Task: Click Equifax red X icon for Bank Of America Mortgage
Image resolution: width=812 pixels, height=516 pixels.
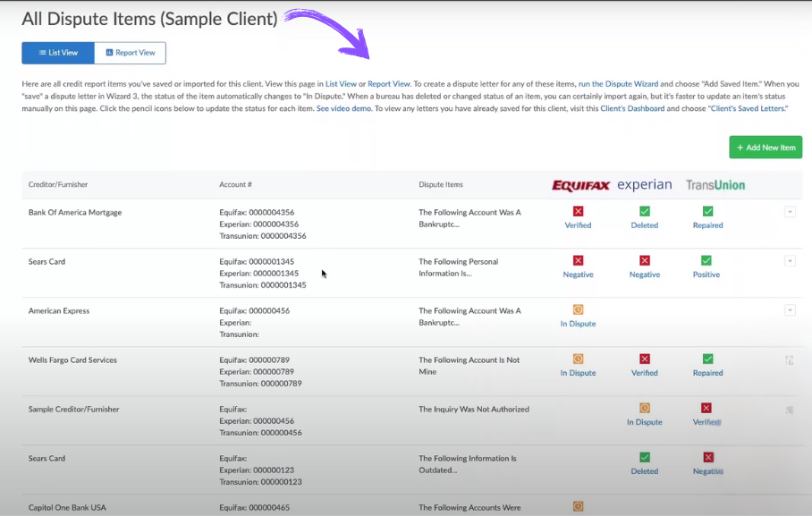Action: coord(578,211)
